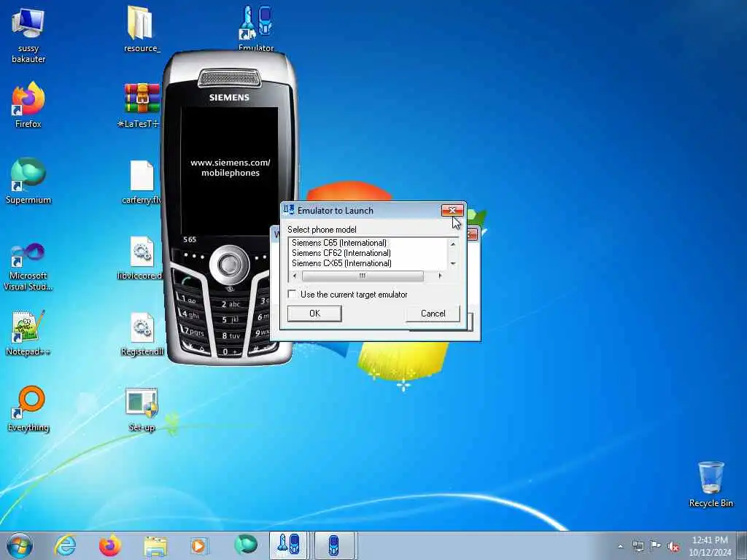Click the phone's 0 + key
Screen dimensions: 747x560
point(230,352)
